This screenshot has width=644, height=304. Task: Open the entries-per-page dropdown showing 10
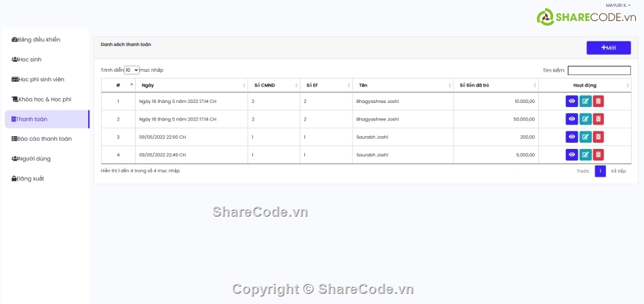pos(132,70)
